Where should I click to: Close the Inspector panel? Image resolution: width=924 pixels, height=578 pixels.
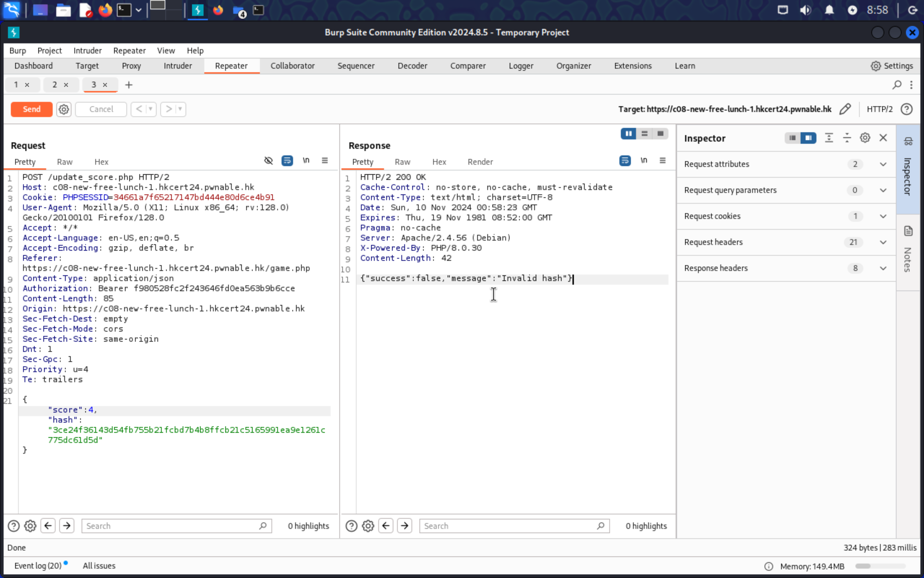[x=883, y=138]
